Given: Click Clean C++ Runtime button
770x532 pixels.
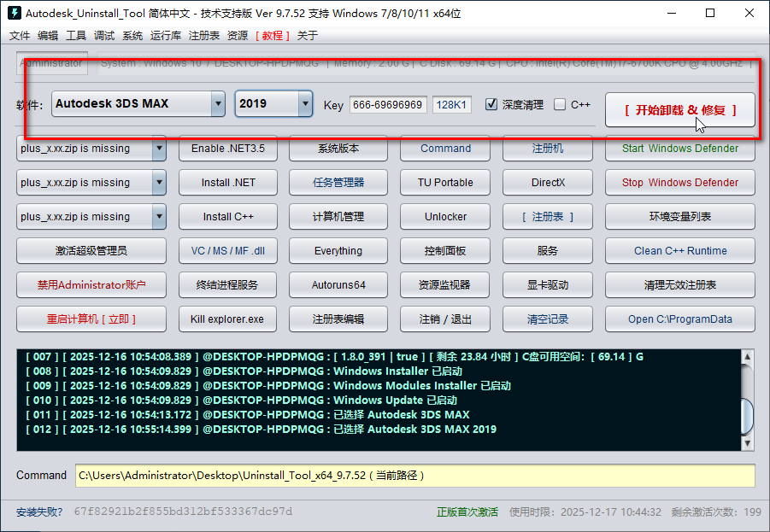Looking at the screenshot, I should 679,251.
